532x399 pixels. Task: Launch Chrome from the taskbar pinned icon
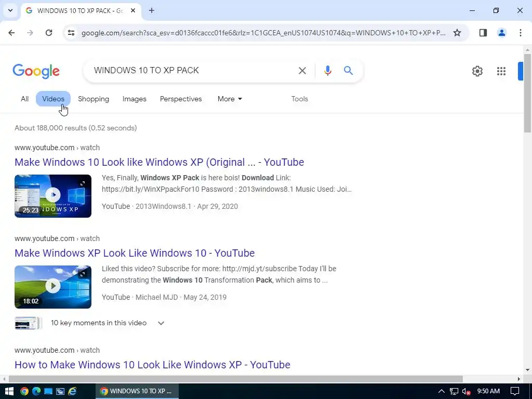24,391
